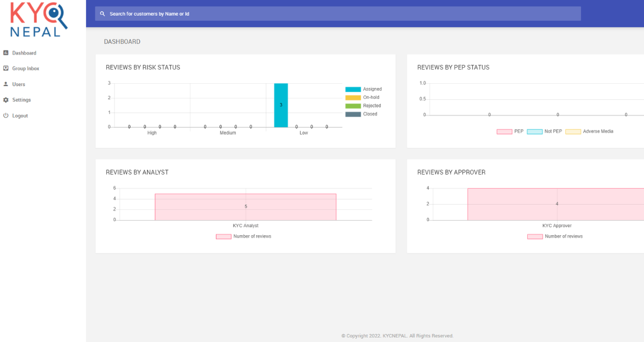644x342 pixels.
Task: Click the Group Inbox icon
Action: [6, 68]
